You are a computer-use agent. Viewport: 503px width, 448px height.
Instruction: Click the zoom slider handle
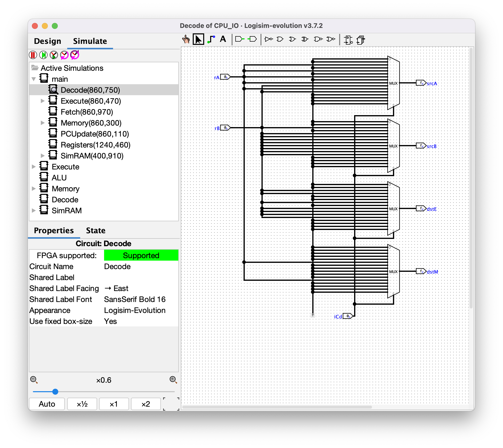click(55, 392)
